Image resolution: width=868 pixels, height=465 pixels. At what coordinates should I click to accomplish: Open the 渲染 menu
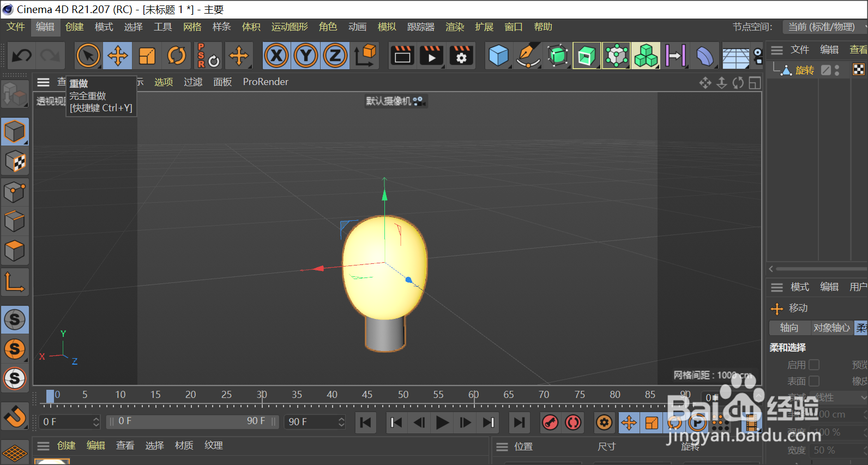(455, 27)
